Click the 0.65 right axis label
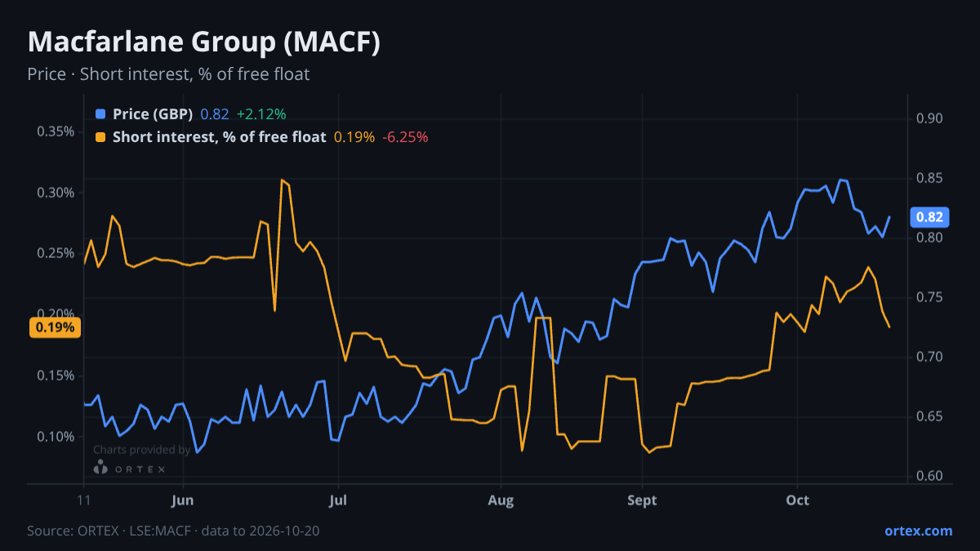Viewport: 980px width, 551px height. point(929,417)
